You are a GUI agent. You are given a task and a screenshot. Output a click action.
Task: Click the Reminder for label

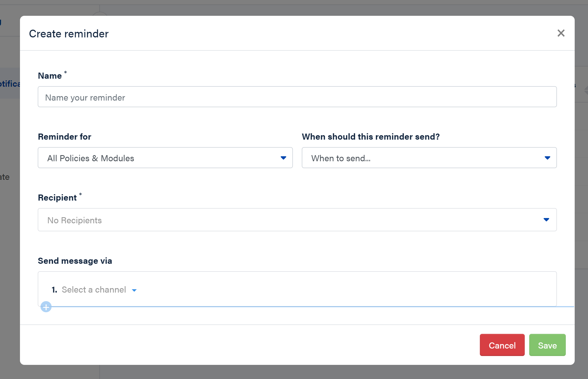coord(64,136)
